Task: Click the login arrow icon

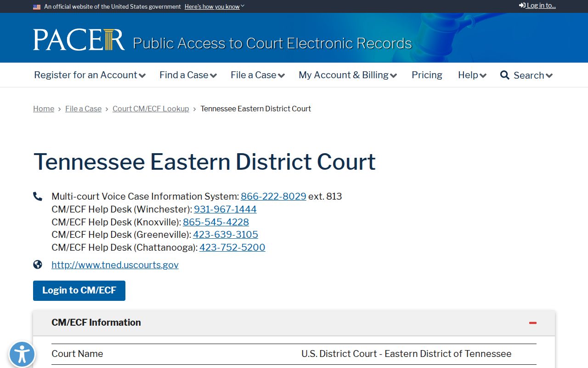Action: (522, 6)
